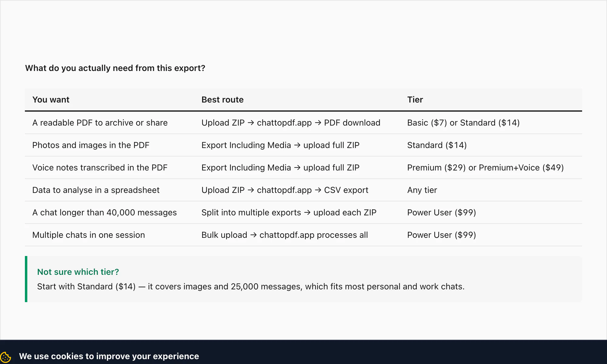The height and width of the screenshot is (364, 607).
Task: Click the cookie icon in the banner
Action: coord(5,357)
